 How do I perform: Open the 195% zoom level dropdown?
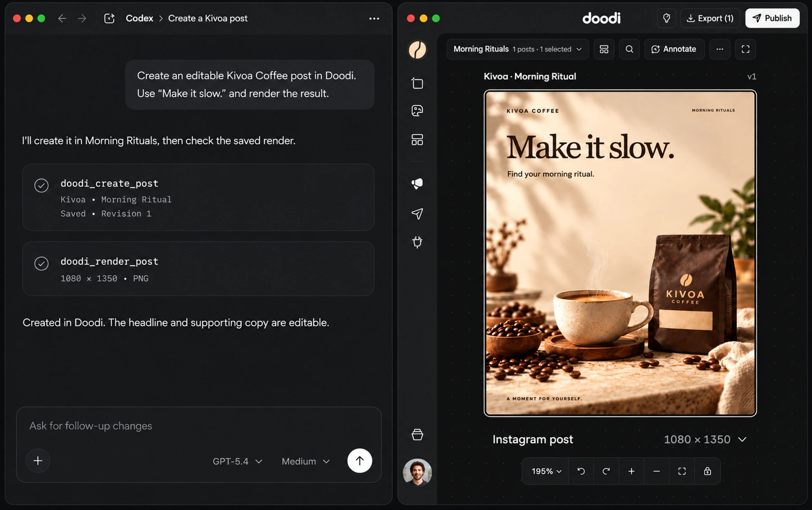point(546,471)
